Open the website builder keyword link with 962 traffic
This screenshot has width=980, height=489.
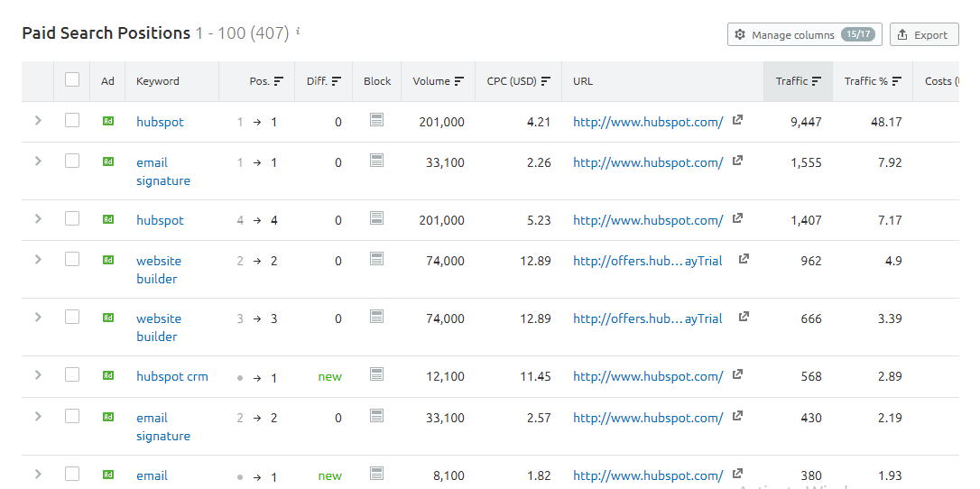(x=159, y=270)
